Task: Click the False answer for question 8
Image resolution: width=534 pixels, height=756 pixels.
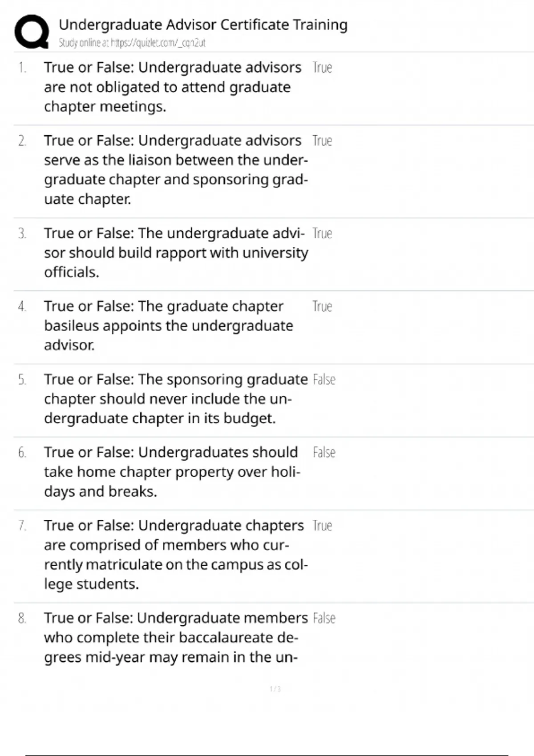Action: pyautogui.click(x=324, y=619)
